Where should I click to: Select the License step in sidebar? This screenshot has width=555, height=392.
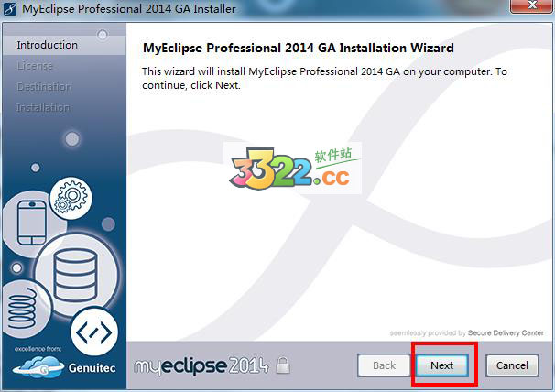(x=35, y=66)
